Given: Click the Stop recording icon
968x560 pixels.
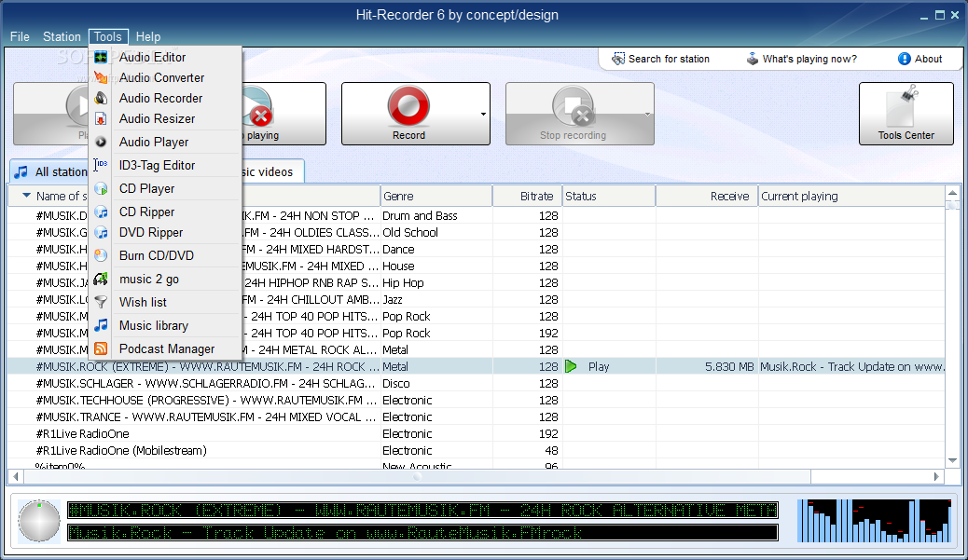Looking at the screenshot, I should coord(574,107).
